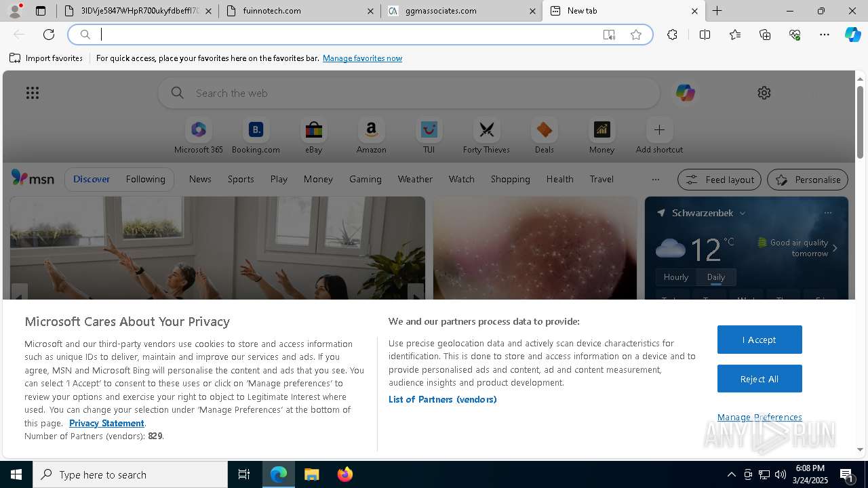Image resolution: width=868 pixels, height=488 pixels.
Task: Open the Forty Thieves shortcut
Action: pos(486,136)
